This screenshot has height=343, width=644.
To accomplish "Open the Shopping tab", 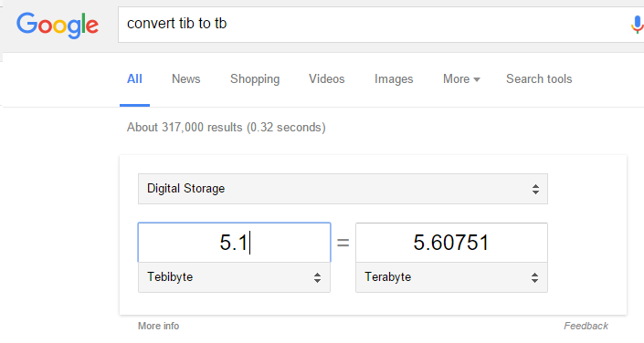I will [x=255, y=78].
